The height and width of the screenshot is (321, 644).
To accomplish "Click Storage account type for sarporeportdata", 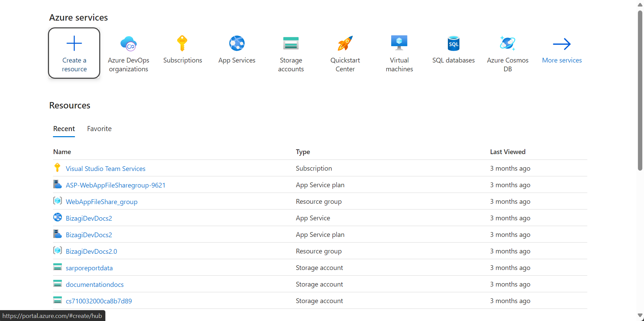I will coord(319,268).
